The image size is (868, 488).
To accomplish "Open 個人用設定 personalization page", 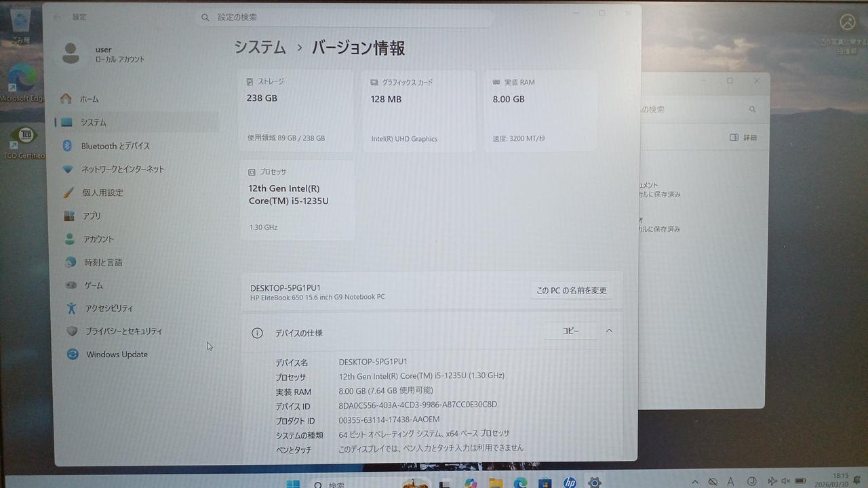I will click(x=102, y=192).
